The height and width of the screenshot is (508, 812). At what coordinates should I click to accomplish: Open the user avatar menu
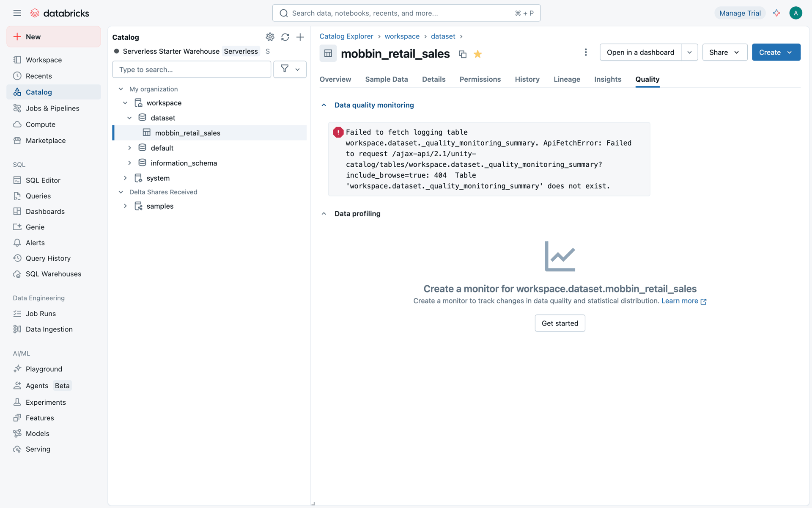[x=796, y=13]
